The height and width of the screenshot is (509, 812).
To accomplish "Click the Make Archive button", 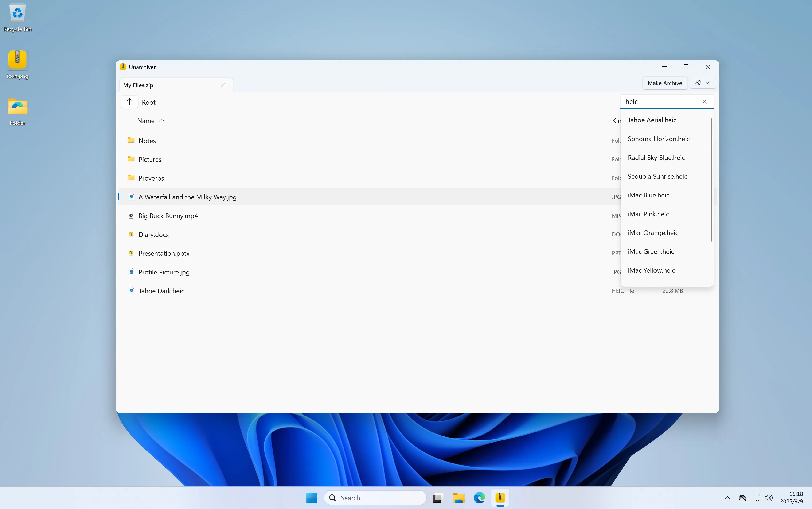I will (x=664, y=83).
